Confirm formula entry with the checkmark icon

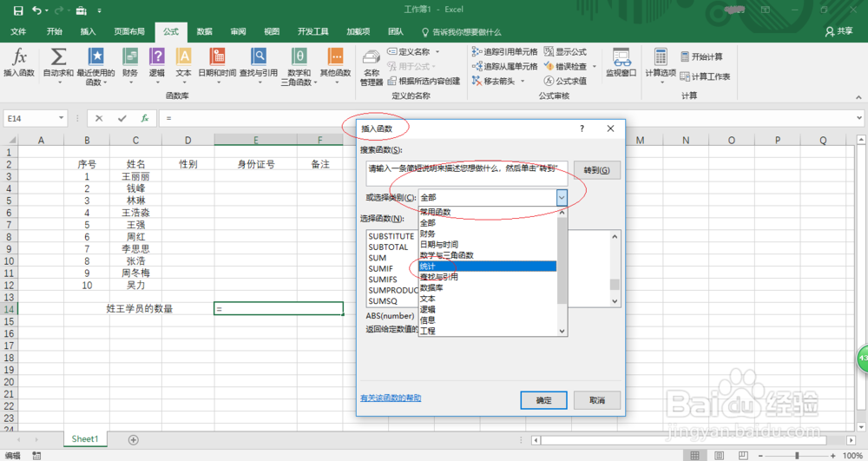pyautogui.click(x=122, y=118)
